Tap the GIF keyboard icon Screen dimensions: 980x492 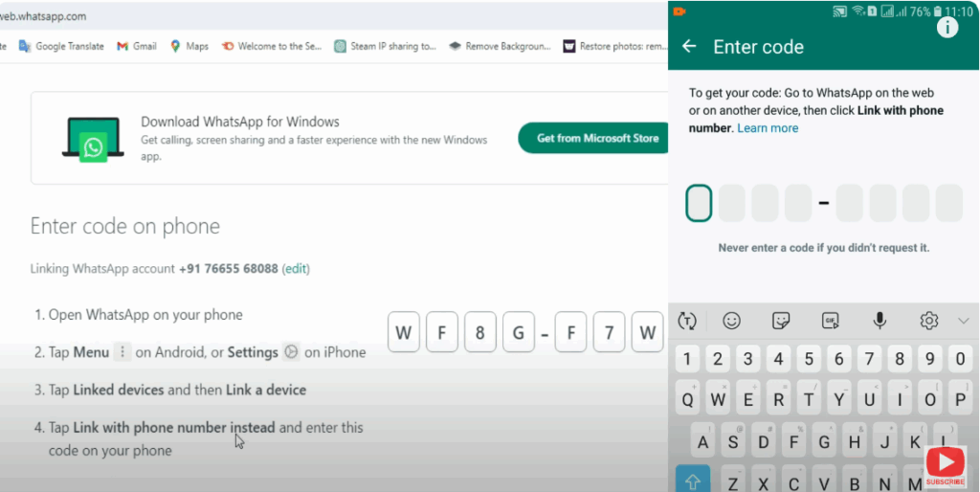[830, 321]
